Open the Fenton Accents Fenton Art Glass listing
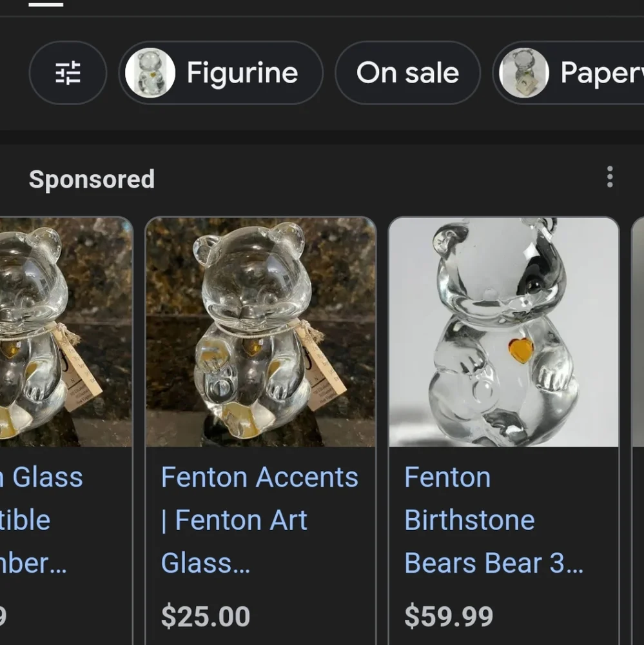 coord(259,519)
